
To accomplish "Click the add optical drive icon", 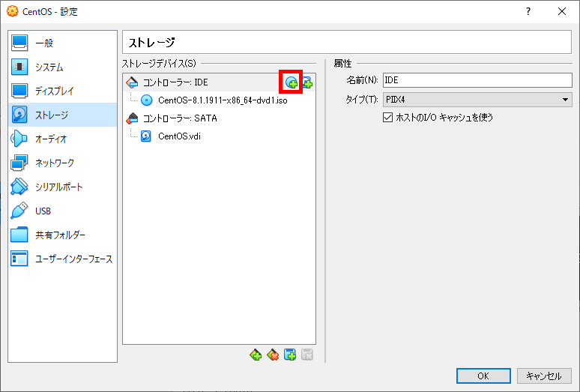I will tap(291, 82).
